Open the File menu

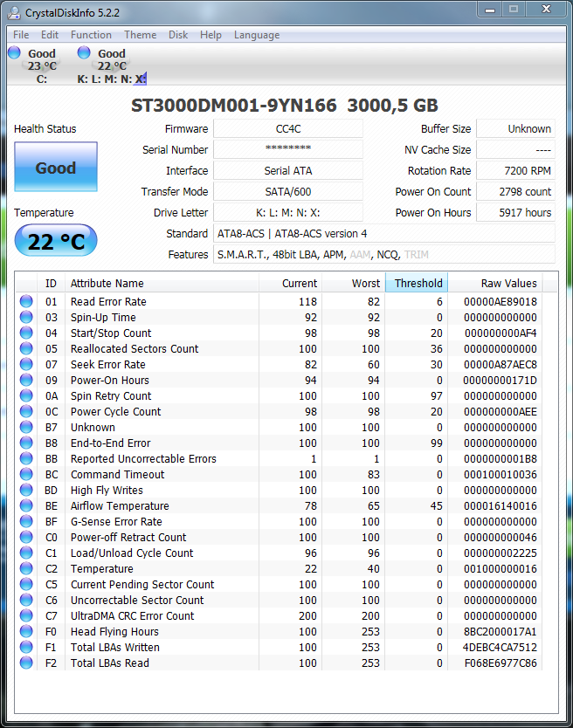(x=21, y=35)
